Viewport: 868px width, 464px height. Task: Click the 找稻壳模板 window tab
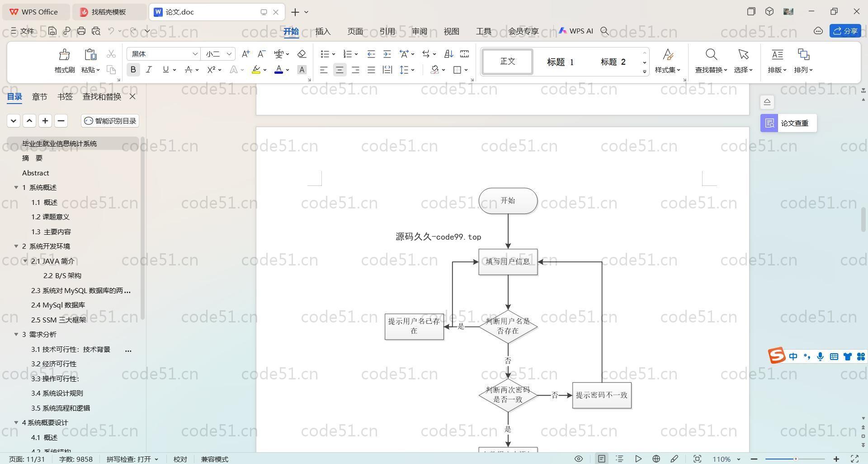109,12
